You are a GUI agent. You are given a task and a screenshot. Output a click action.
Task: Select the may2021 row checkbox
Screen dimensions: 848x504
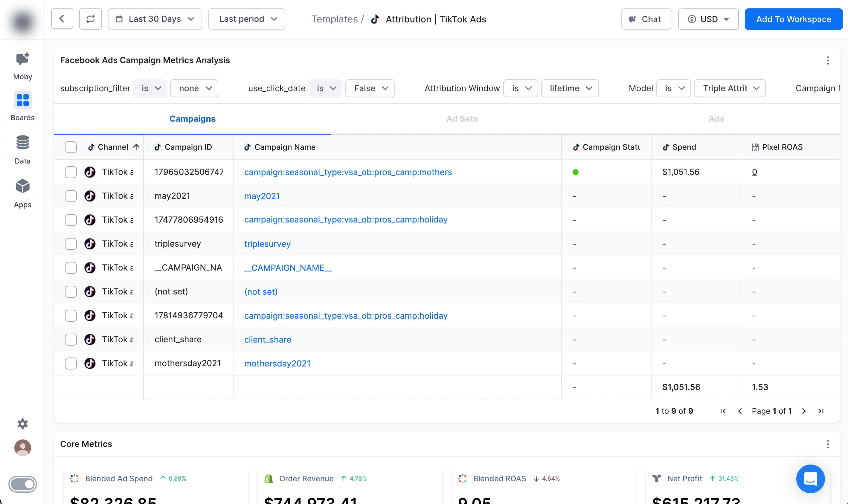(71, 196)
